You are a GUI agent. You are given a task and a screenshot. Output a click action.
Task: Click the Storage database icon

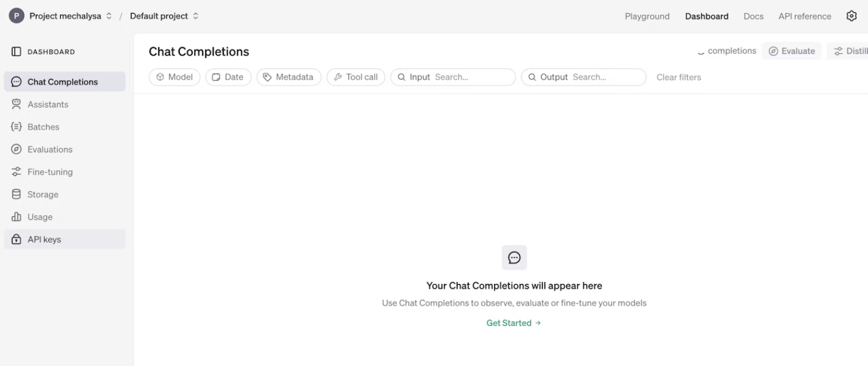[17, 194]
